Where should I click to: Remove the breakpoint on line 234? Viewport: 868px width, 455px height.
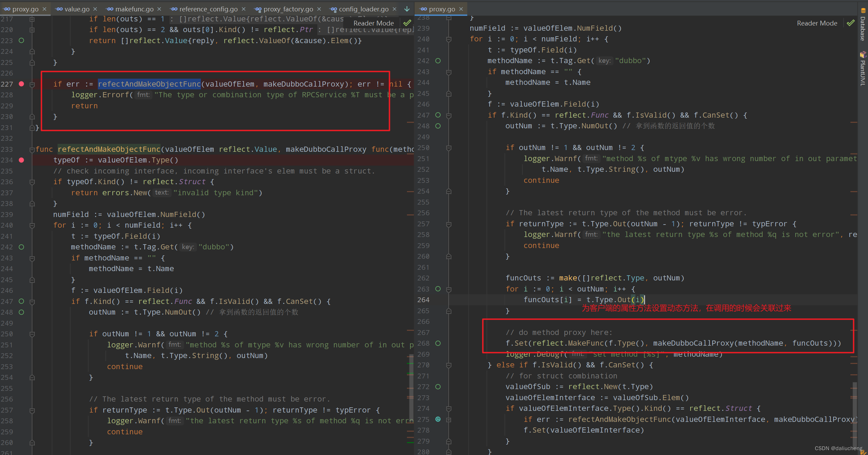[21, 160]
